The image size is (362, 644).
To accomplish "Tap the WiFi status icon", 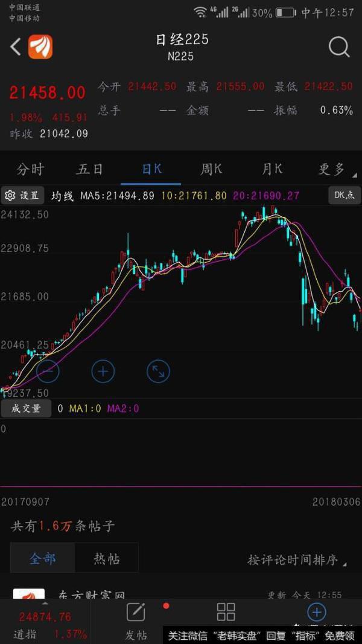I will pyautogui.click(x=200, y=12).
